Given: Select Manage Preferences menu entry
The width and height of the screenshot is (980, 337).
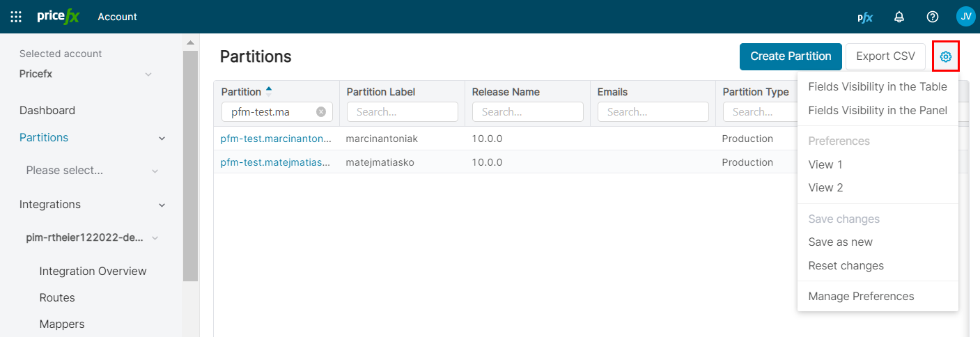Looking at the screenshot, I should pyautogui.click(x=860, y=297).
